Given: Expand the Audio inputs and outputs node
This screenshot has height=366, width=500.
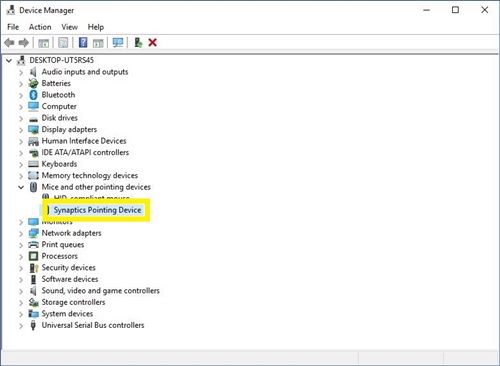Looking at the screenshot, I should 21,72.
